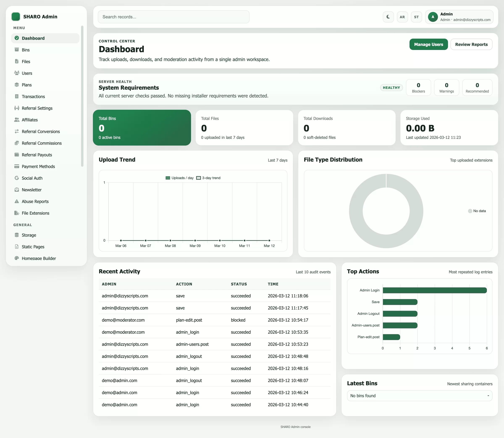Click the Storage database icon
Viewport: 504px width, 438px height.
(x=17, y=235)
